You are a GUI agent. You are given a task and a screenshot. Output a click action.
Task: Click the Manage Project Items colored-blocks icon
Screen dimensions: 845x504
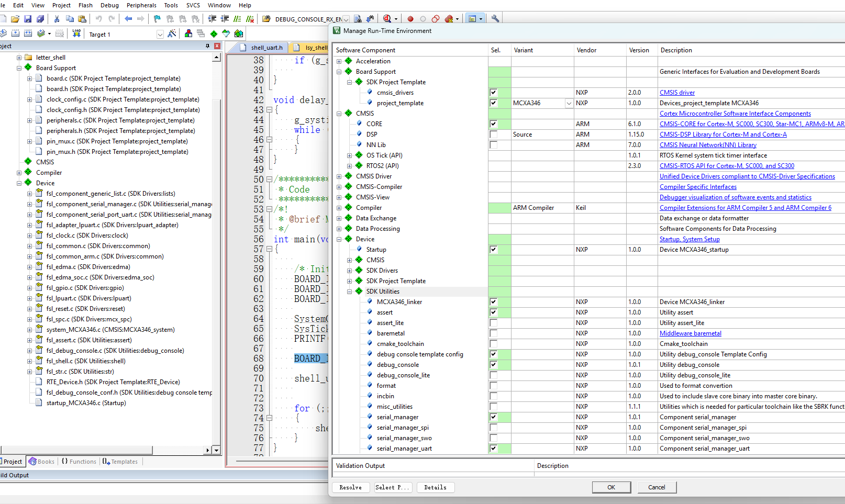188,34
